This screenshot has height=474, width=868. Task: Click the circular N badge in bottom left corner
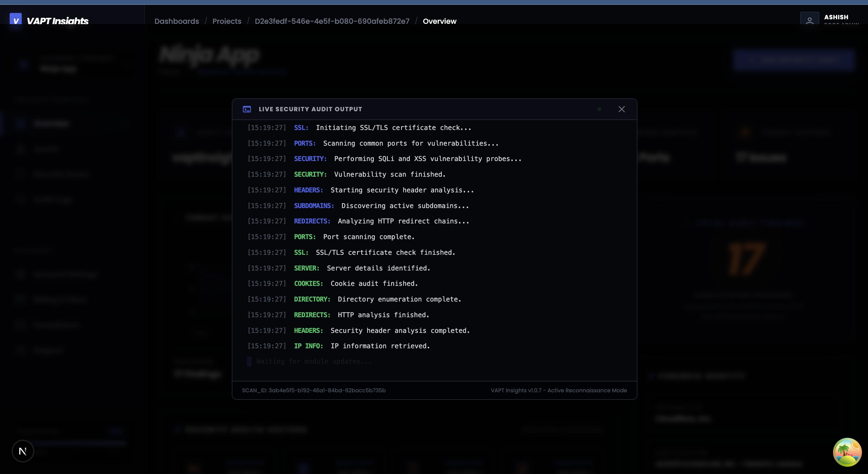pos(23,451)
